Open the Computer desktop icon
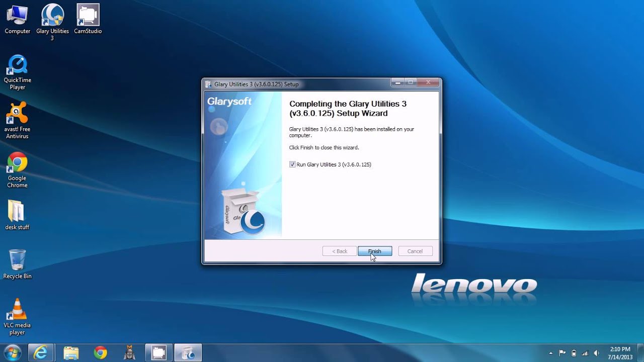The height and width of the screenshot is (362, 644). coord(17,20)
